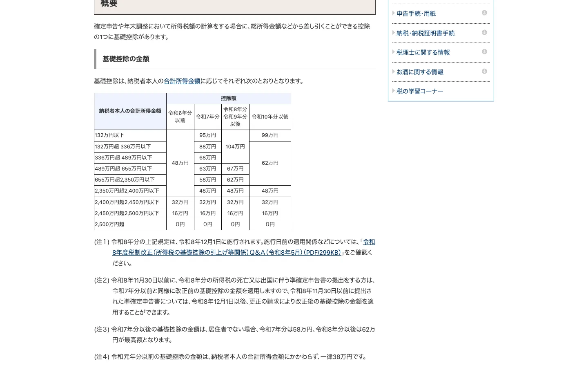This screenshot has height=368, width=588.
Task: Click the 132万円超 336万円以下 row label
Action: 130,146
